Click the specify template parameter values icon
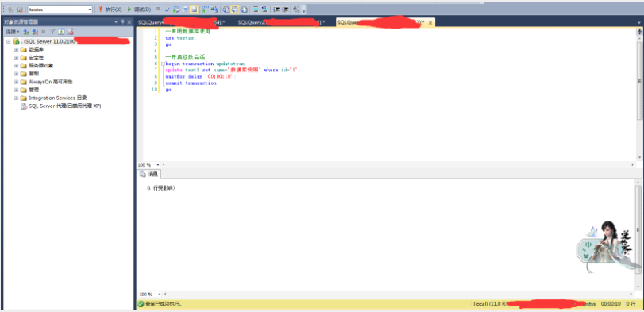The image size is (644, 312). pos(296,10)
